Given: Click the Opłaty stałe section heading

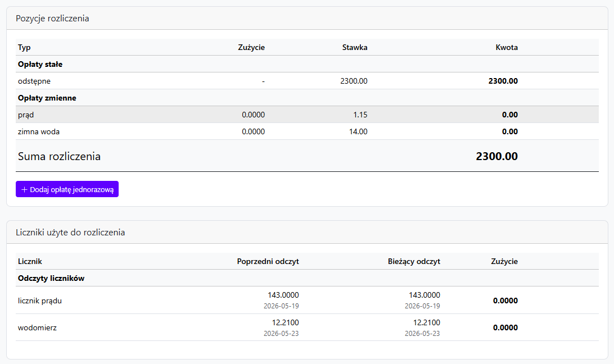Looking at the screenshot, I should point(40,64).
